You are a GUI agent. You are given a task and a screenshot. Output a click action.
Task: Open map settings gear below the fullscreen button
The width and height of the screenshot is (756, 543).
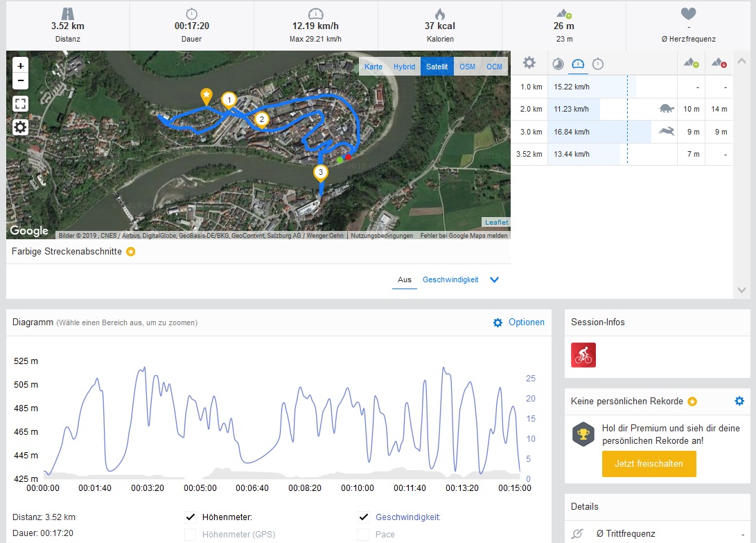pyautogui.click(x=20, y=128)
